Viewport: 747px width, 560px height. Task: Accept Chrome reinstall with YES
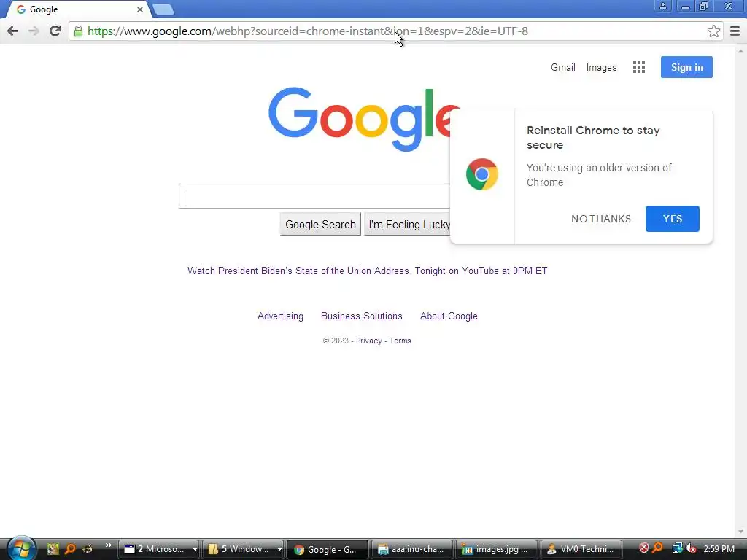pyautogui.click(x=672, y=219)
